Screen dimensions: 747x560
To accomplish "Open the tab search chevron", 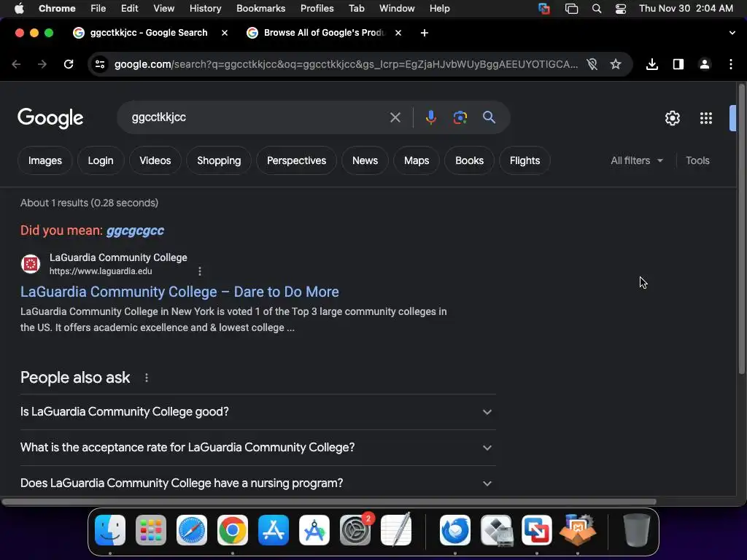I will tap(732, 33).
